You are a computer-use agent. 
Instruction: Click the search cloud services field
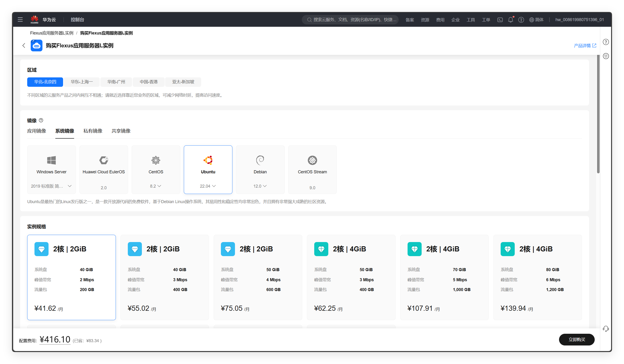[x=350, y=19]
